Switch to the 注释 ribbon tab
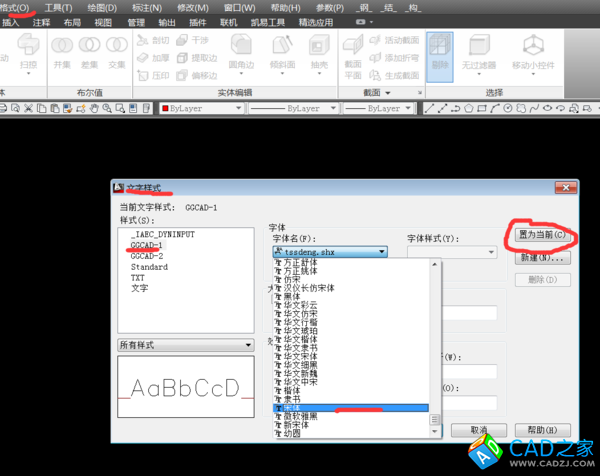This screenshot has height=476, width=600. point(42,21)
